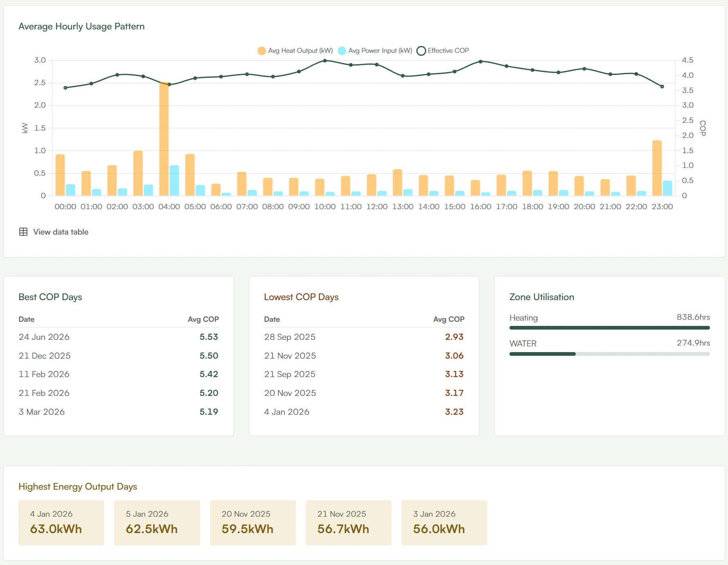Select the 23:00 heat output bar
The image size is (728, 565).
point(657,168)
